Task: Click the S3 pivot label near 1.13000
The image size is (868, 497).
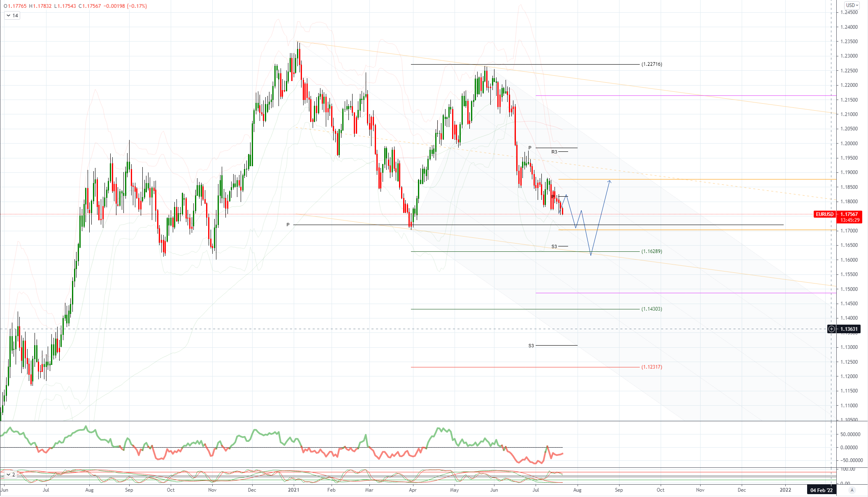Action: [531, 346]
